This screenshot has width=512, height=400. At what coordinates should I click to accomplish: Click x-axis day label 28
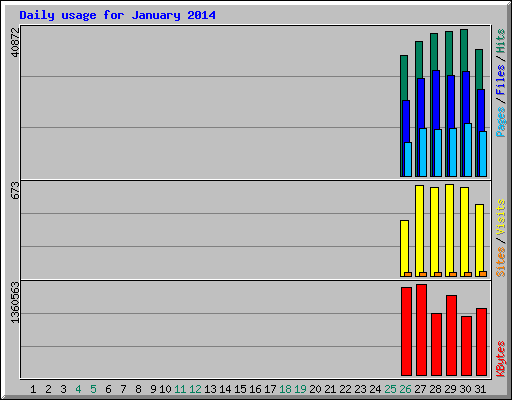pos(435,389)
